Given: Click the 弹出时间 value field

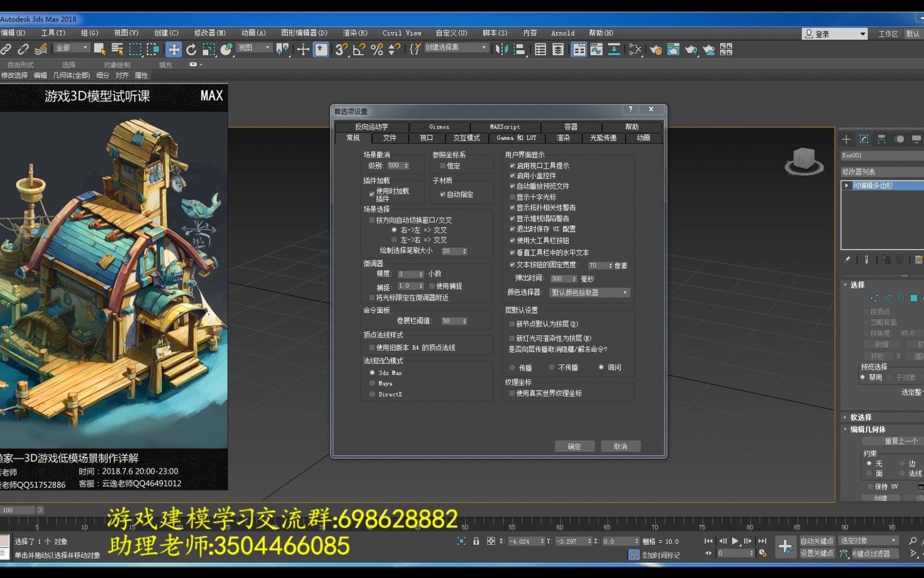Looking at the screenshot, I should [x=560, y=279].
